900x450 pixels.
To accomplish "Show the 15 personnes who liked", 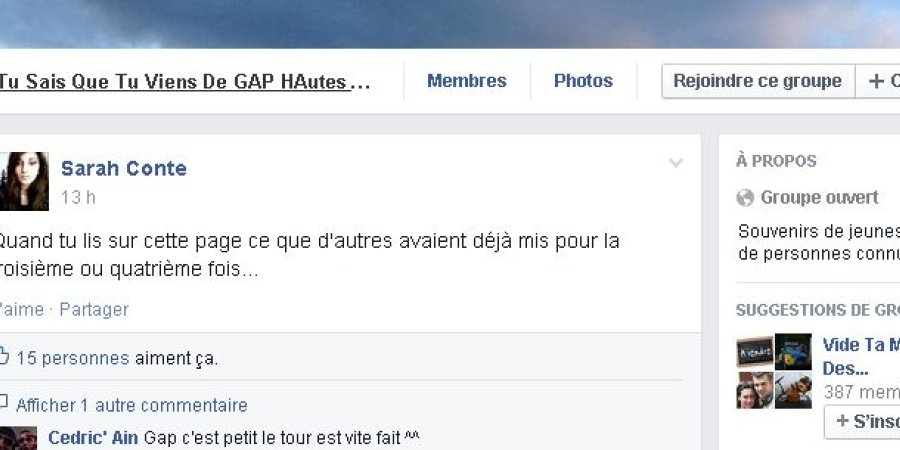I will click(x=73, y=358).
